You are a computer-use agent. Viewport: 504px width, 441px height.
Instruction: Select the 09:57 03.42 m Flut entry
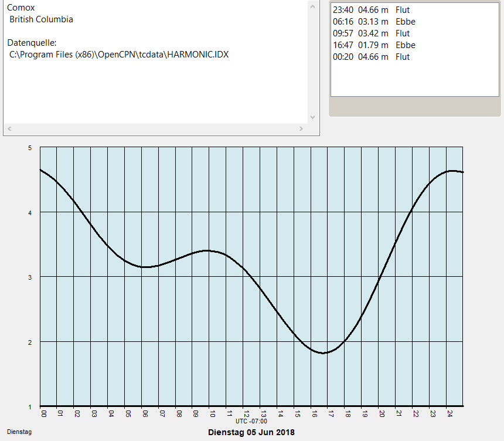tap(371, 33)
